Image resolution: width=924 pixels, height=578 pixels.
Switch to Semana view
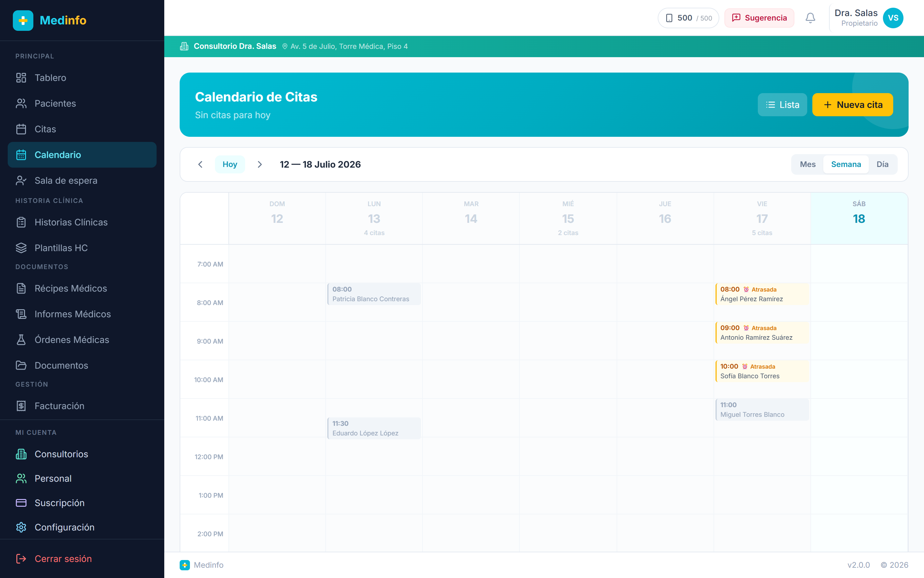click(846, 164)
